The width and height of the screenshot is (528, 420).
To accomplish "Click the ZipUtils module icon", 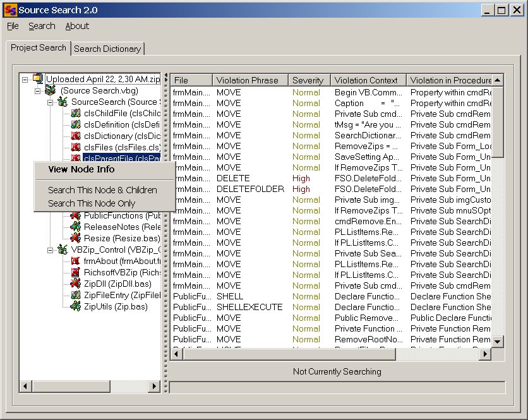I will [76, 306].
